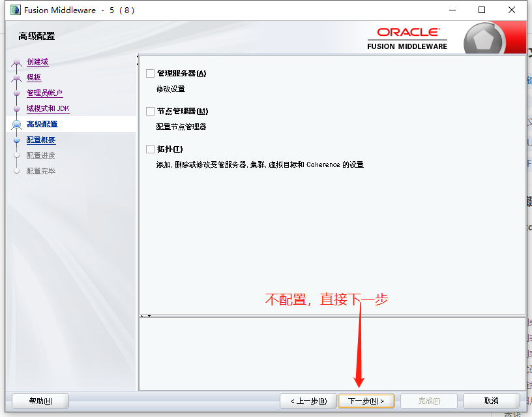Enable the 管理服务器(A) checkbox
Image resolution: width=532 pixels, height=417 pixels.
151,73
